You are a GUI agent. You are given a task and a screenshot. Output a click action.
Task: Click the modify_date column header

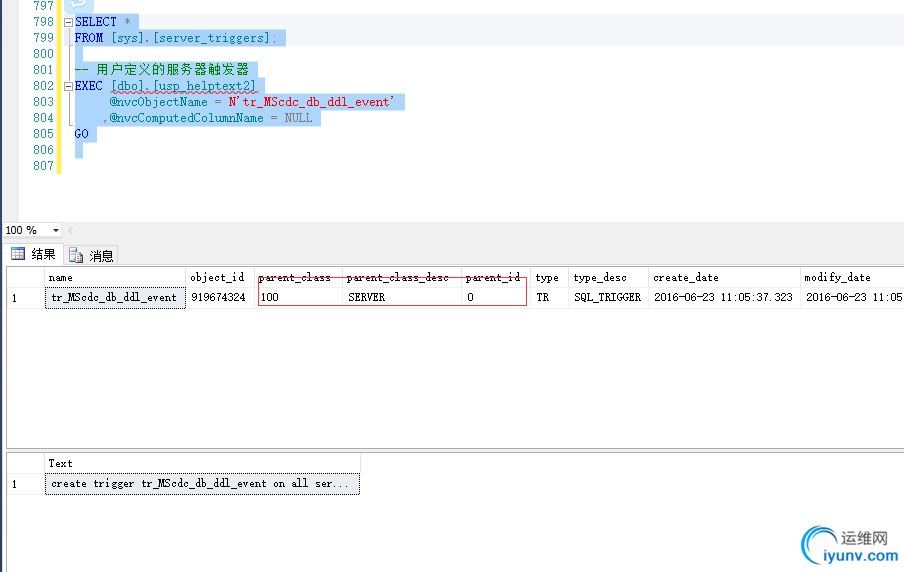tap(852, 277)
